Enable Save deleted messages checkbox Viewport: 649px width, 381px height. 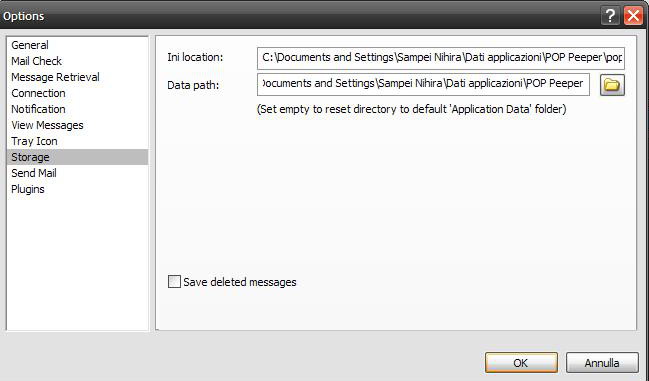pyautogui.click(x=174, y=282)
